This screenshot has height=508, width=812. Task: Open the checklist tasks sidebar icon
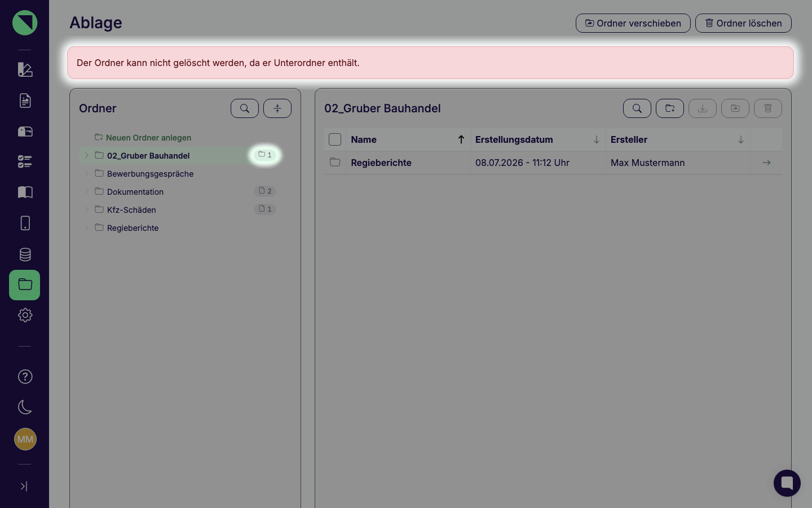tap(25, 162)
